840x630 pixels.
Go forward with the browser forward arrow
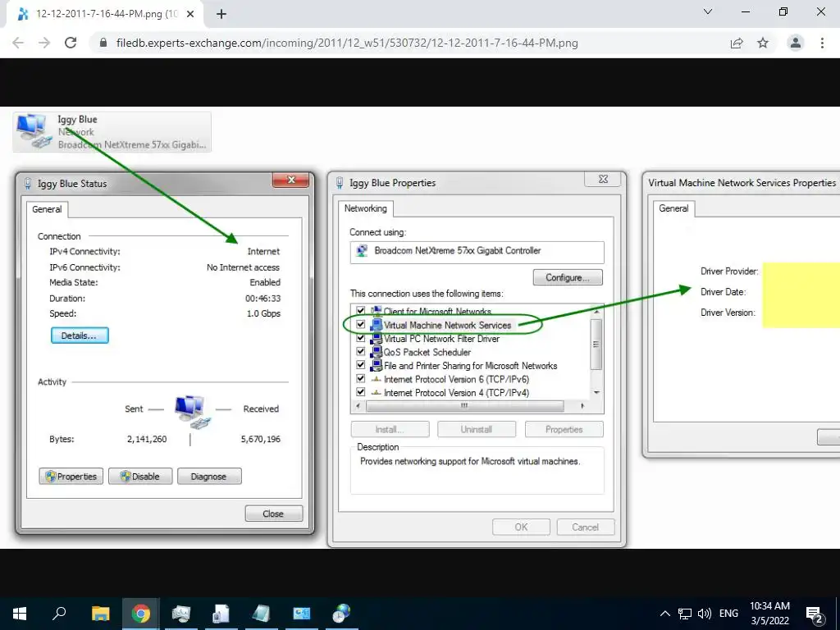(44, 43)
